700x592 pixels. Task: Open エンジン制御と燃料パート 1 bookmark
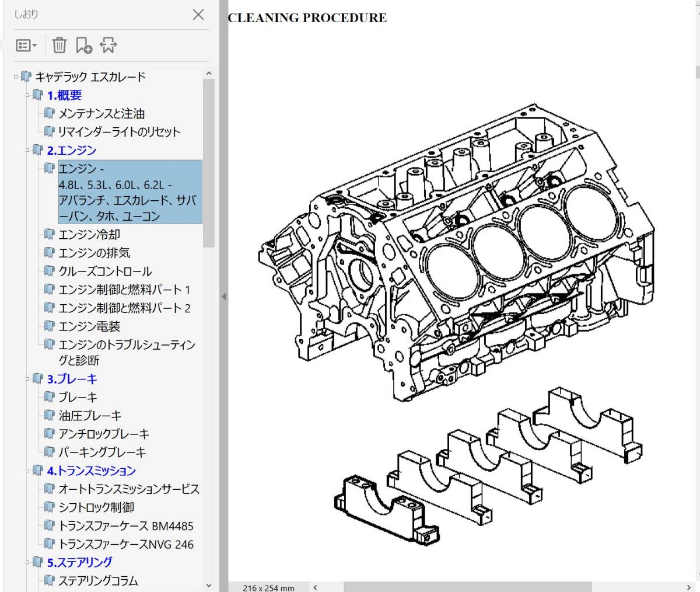click(124, 290)
